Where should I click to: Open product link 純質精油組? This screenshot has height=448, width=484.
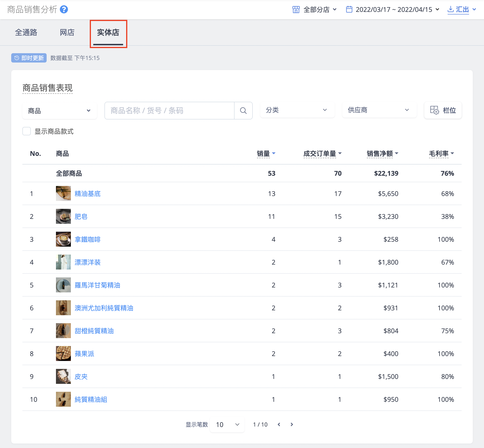pos(91,399)
